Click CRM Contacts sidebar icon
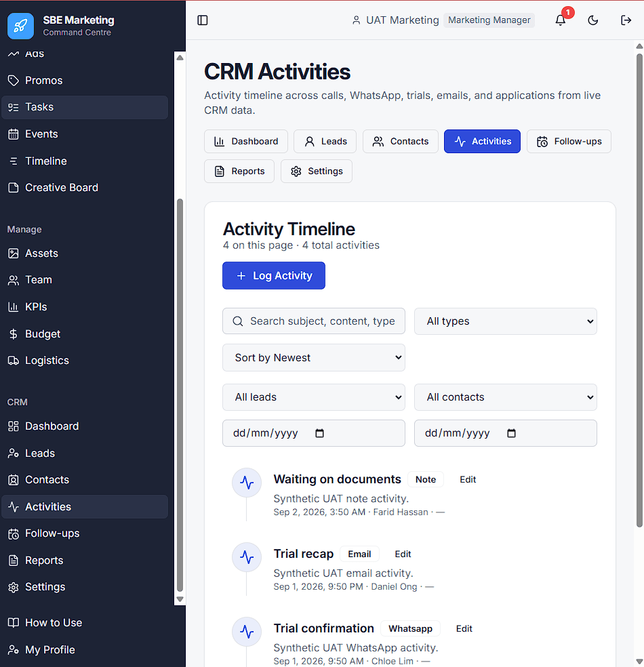 pos(14,480)
